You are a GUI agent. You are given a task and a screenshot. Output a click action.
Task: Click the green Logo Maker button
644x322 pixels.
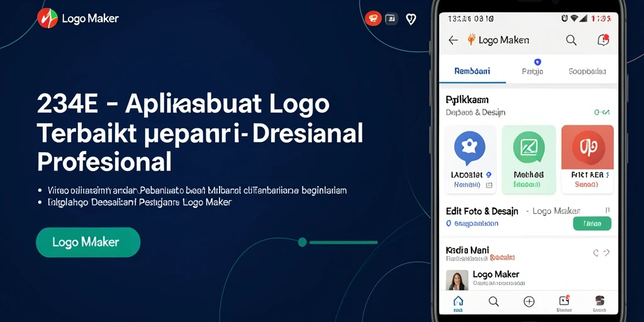pyautogui.click(x=88, y=242)
